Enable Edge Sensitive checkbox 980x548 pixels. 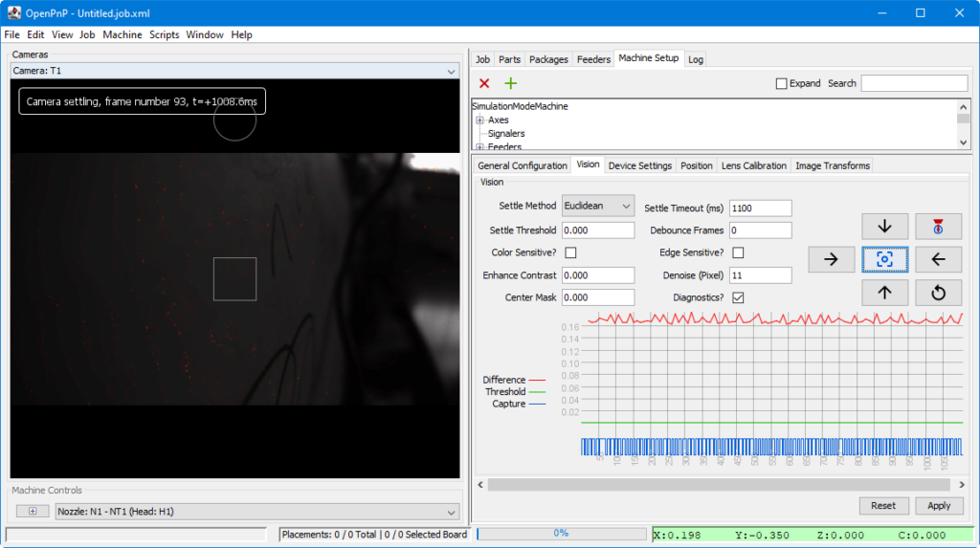click(x=738, y=252)
